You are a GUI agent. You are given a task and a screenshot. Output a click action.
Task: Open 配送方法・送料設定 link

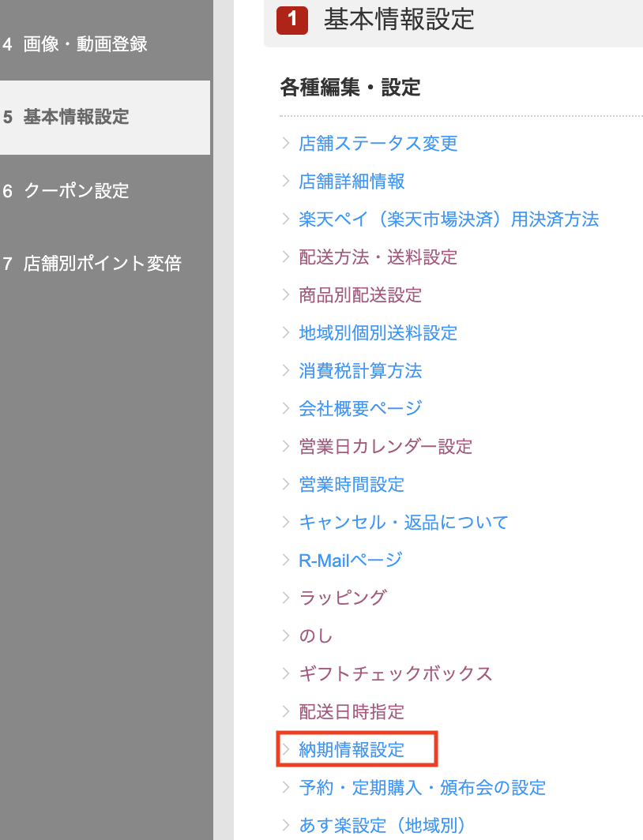pos(378,257)
